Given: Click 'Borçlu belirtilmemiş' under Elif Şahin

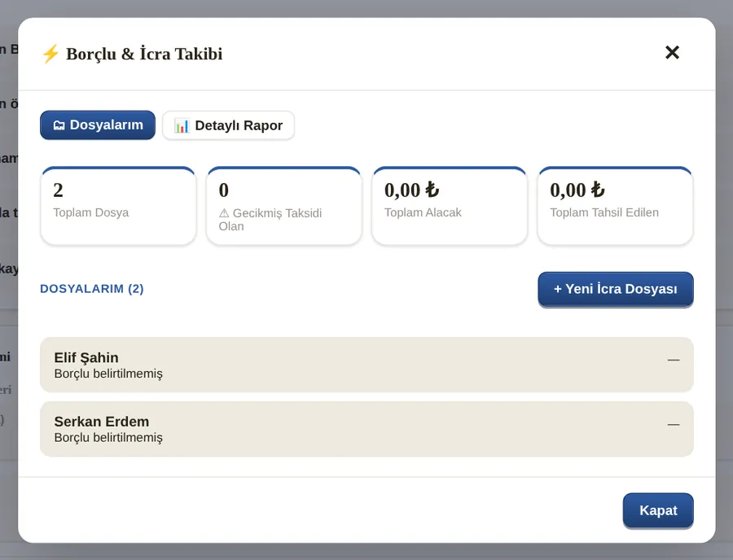Looking at the screenshot, I should (x=108, y=374).
